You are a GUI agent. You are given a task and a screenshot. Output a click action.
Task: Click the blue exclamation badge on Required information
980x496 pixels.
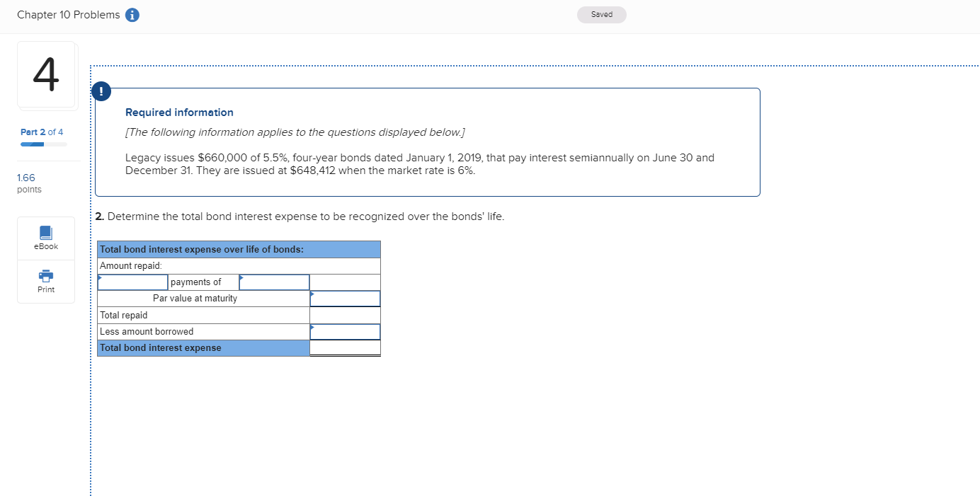pos(101,91)
